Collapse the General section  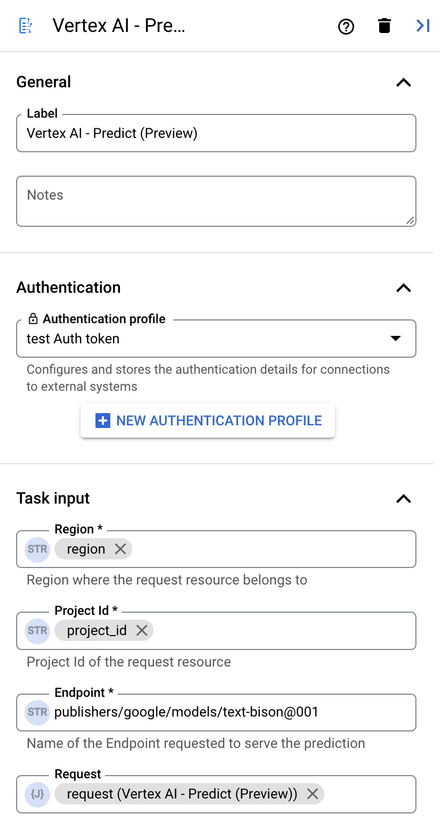(x=403, y=82)
